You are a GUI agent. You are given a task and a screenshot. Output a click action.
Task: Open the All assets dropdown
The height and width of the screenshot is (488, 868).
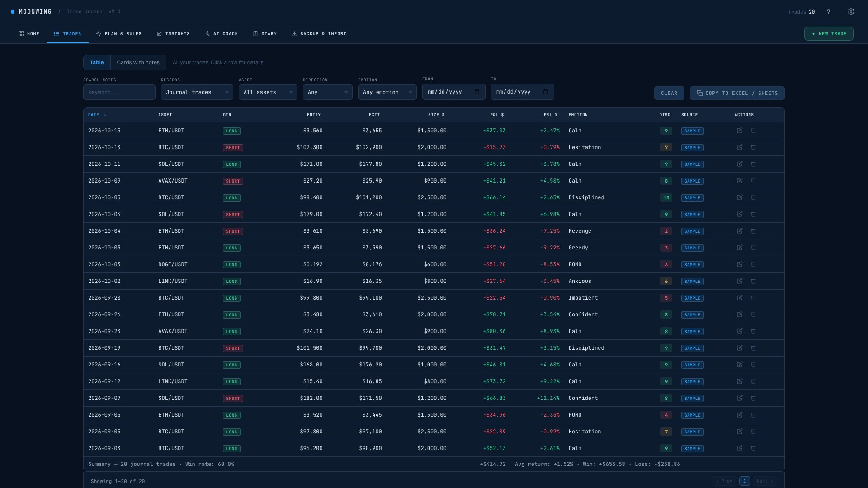(x=268, y=92)
